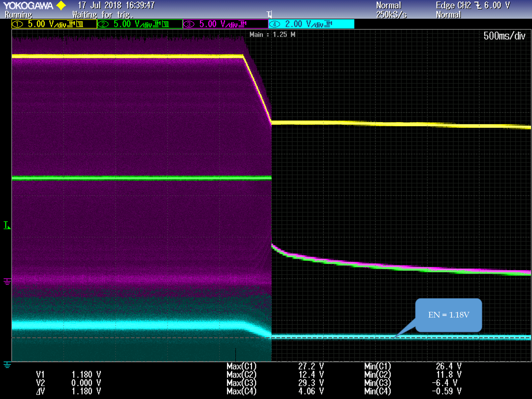
Task: Click the green trigger level marker on left
Action: coord(7,225)
